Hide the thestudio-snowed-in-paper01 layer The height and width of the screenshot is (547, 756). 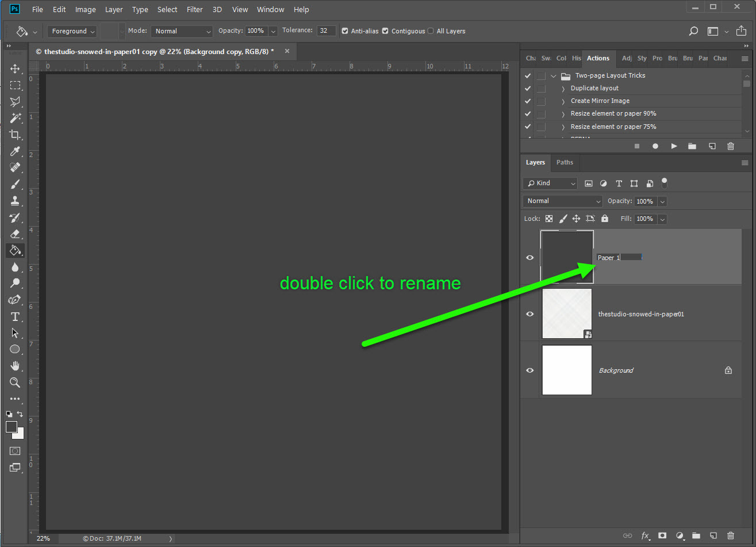click(530, 314)
